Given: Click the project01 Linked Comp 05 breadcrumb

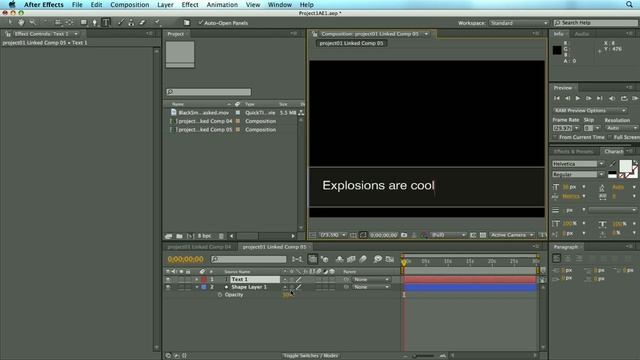Looking at the screenshot, I should [351, 43].
